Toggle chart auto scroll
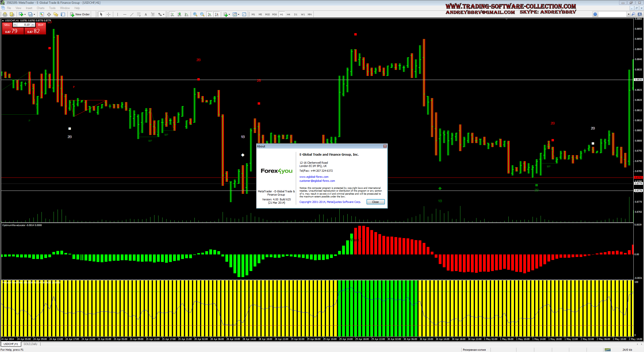The image size is (644, 352). [209, 14]
